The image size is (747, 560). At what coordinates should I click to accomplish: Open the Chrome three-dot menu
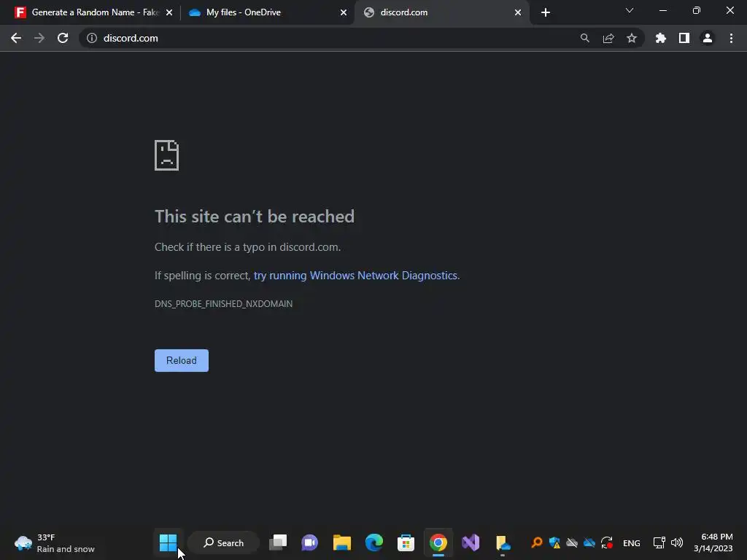click(731, 38)
